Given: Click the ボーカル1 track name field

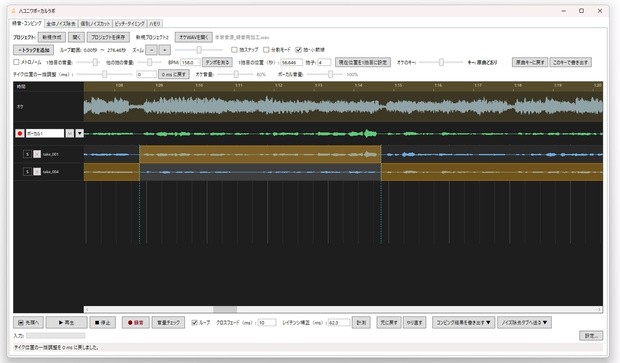Looking at the screenshot, I should [45, 134].
